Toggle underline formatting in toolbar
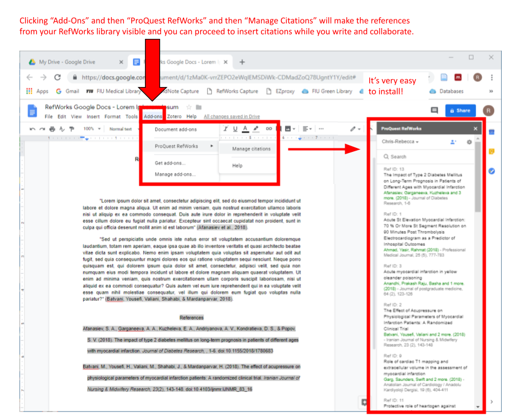This screenshot has width=527, height=420. tap(235, 129)
